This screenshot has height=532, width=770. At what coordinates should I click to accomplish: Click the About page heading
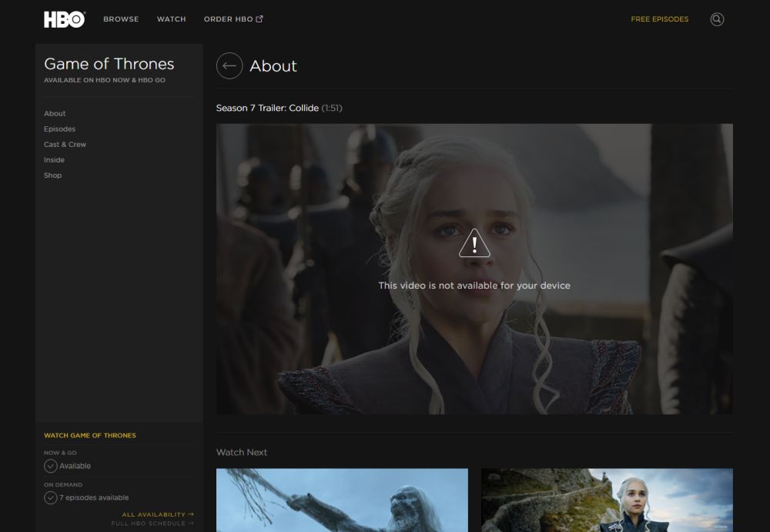click(x=273, y=65)
